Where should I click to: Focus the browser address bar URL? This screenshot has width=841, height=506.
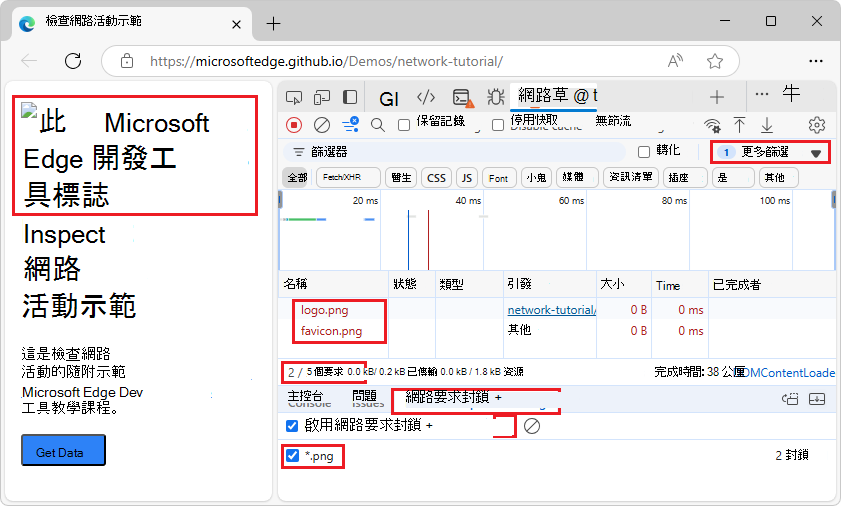(x=326, y=61)
